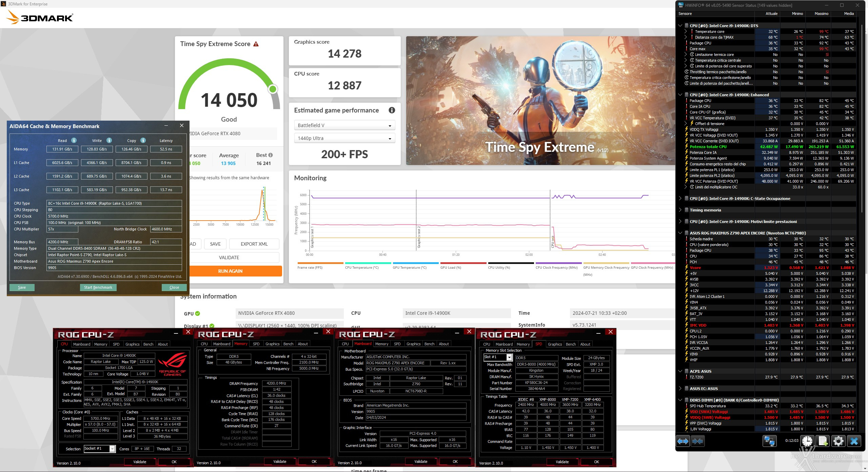This screenshot has width=868, height=472.
Task: Click the SAVE button in 3DMark
Action: 215,244
